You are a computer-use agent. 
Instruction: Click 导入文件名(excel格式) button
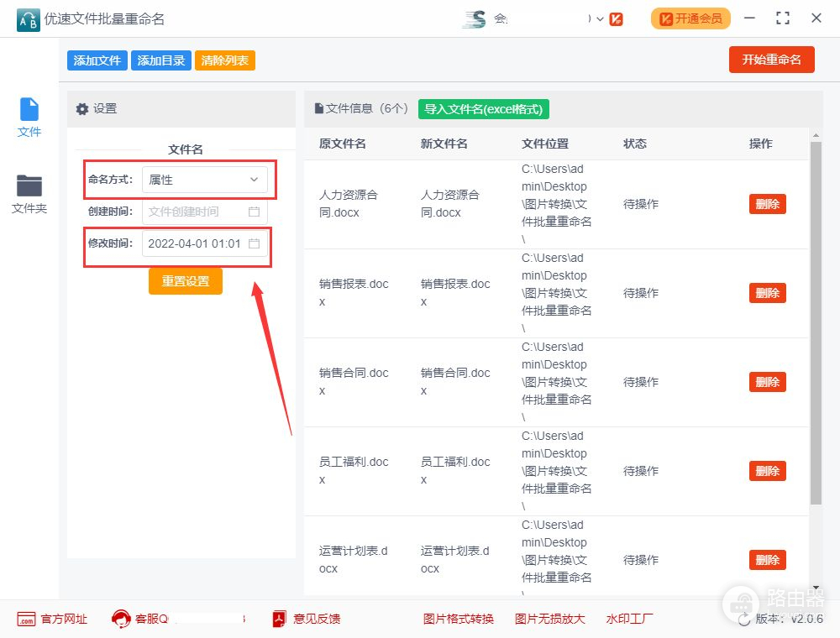click(x=484, y=108)
